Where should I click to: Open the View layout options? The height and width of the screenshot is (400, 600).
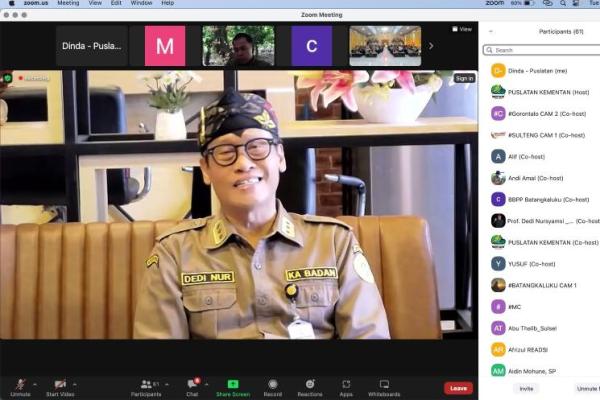(464, 29)
